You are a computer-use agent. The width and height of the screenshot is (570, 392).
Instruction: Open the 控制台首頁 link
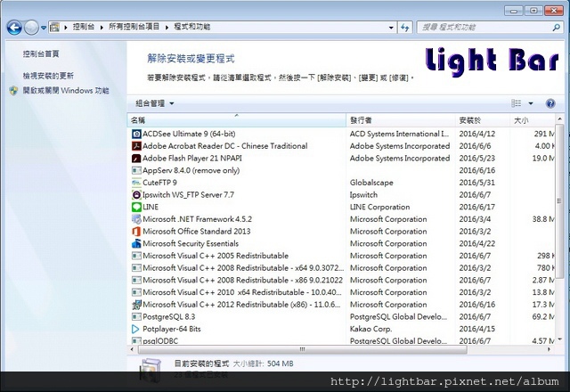[41, 53]
